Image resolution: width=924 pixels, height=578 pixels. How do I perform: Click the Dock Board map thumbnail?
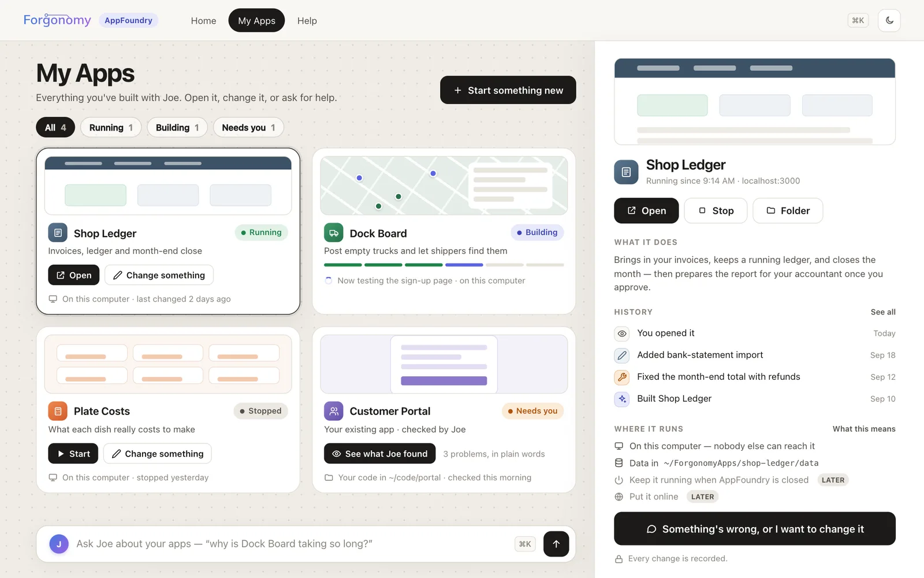pyautogui.click(x=444, y=186)
